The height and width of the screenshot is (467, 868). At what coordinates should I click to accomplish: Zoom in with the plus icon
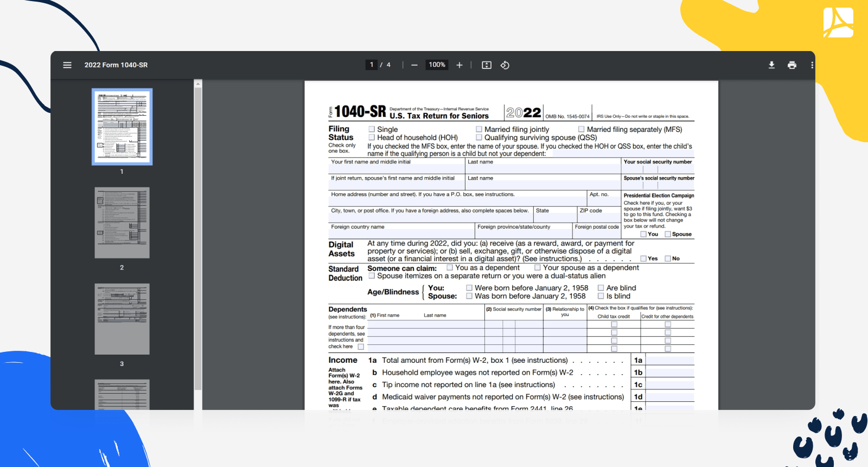coord(459,65)
